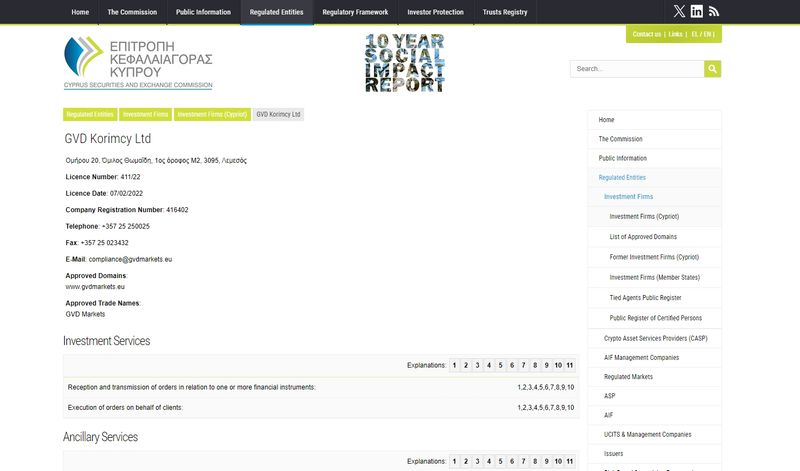Open the RSS feed icon
800x471 pixels.
point(714,11)
